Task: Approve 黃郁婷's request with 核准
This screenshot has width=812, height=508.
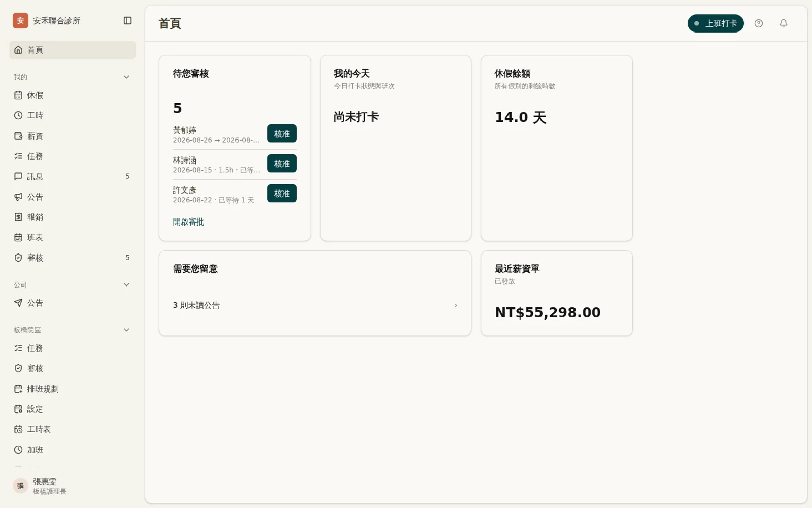Action: pos(282,134)
